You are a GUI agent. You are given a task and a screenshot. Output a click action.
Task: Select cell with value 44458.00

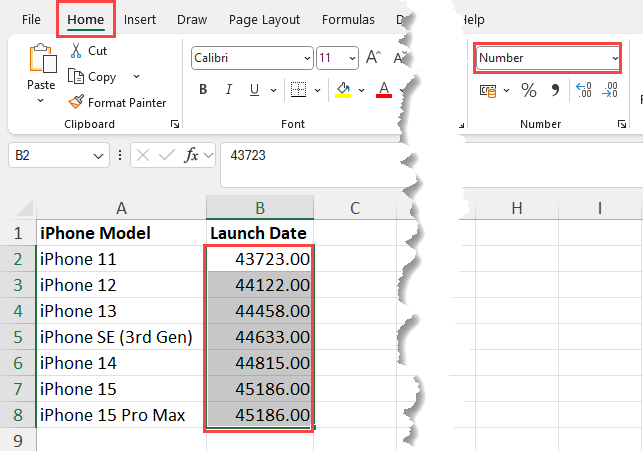tap(260, 311)
